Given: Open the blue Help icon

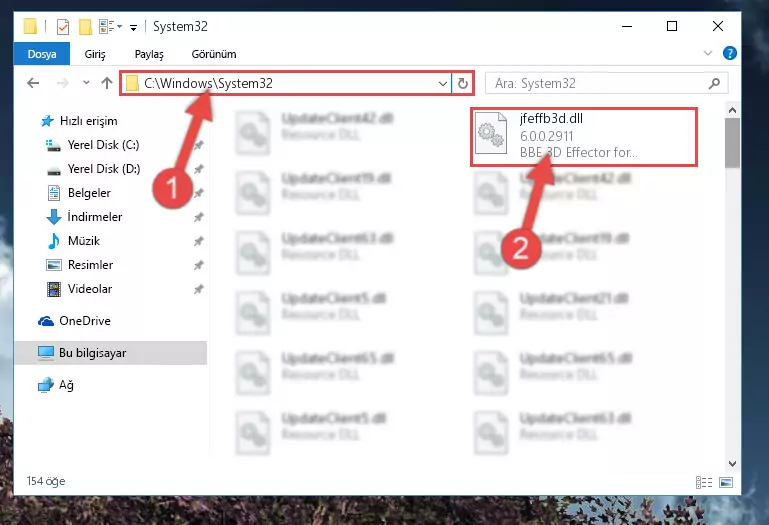Looking at the screenshot, I should point(729,53).
